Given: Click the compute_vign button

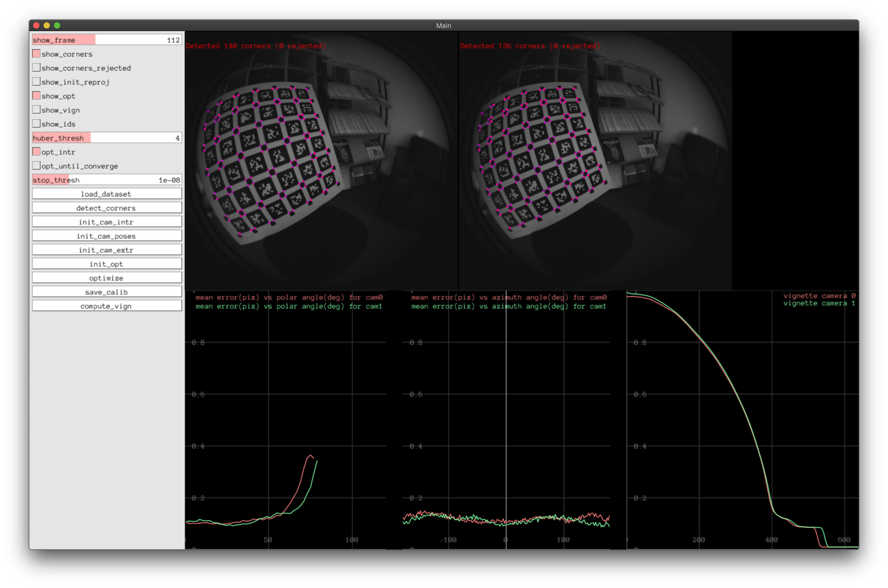Looking at the screenshot, I should pyautogui.click(x=107, y=306).
